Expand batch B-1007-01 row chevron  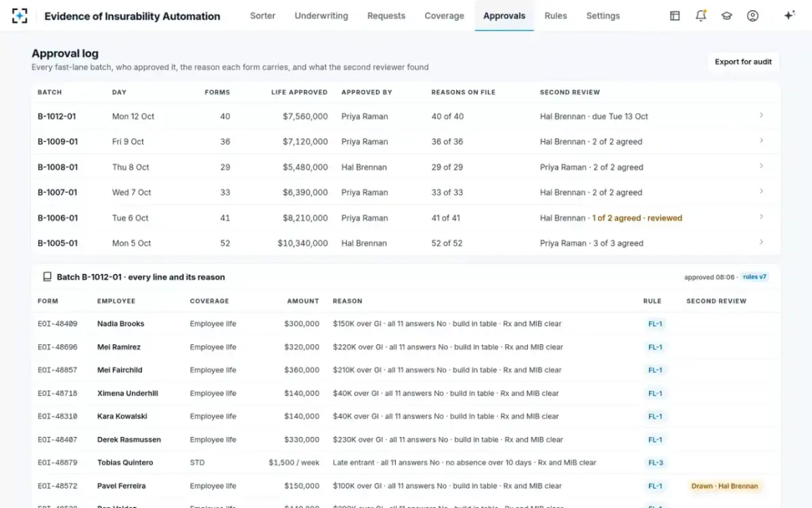(x=761, y=192)
